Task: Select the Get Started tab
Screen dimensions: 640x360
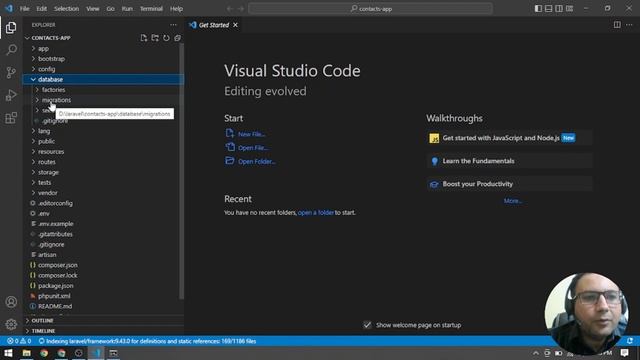Action: pyautogui.click(x=214, y=25)
